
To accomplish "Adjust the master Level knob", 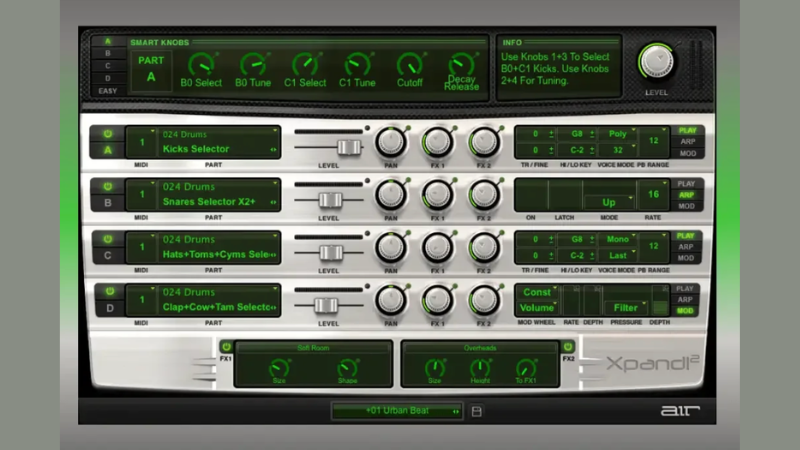I will pos(656,61).
